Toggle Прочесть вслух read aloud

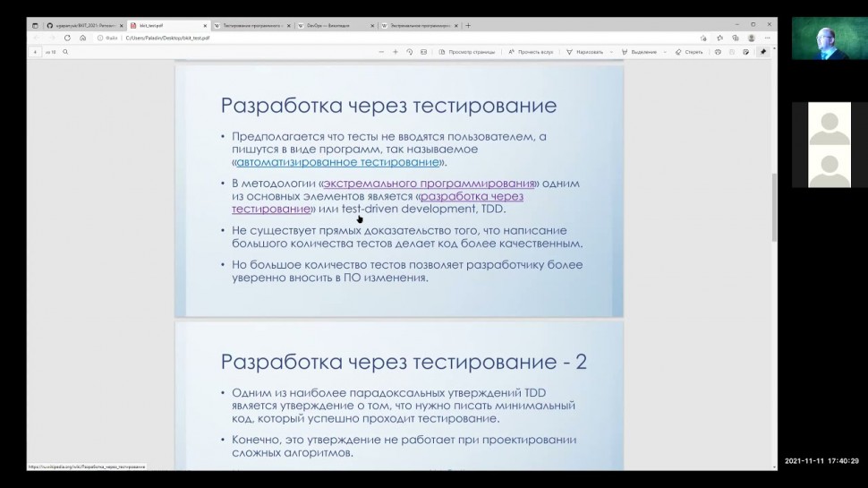tap(530, 52)
